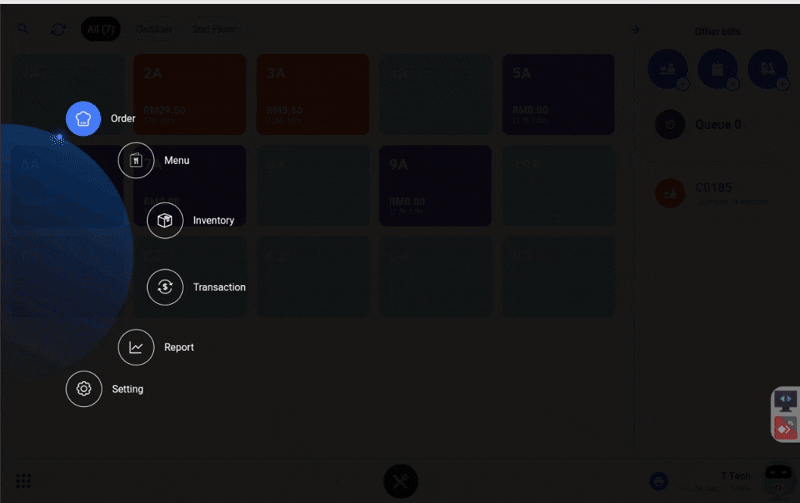
Task: Collapse the Other bills panel arrow
Action: point(634,29)
